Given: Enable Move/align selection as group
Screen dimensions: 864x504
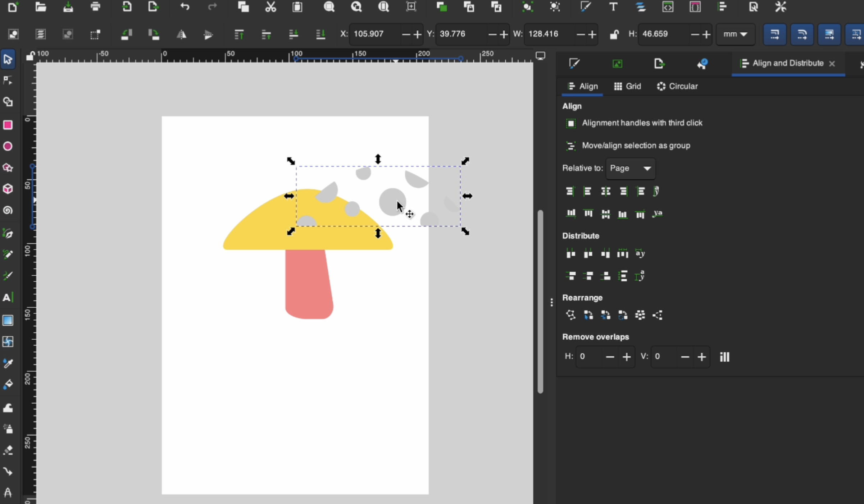Looking at the screenshot, I should click(572, 146).
